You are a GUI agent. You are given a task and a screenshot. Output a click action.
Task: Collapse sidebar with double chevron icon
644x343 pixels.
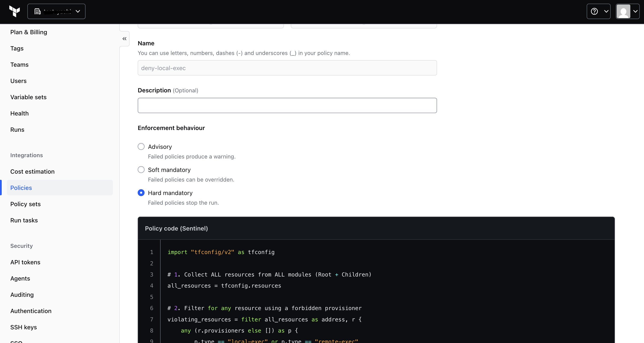[124, 39]
